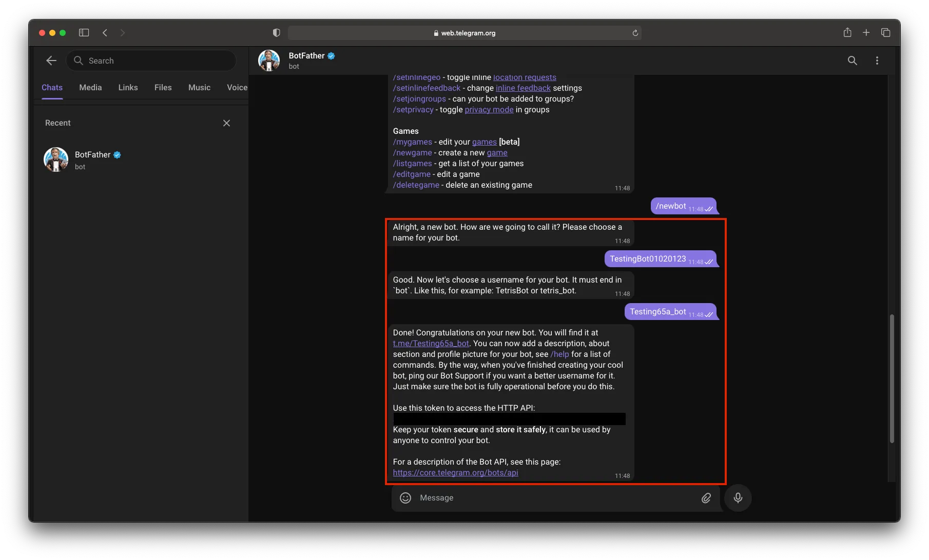The width and height of the screenshot is (929, 560).
Task: Open the three-dot chat menu
Action: pos(877,61)
